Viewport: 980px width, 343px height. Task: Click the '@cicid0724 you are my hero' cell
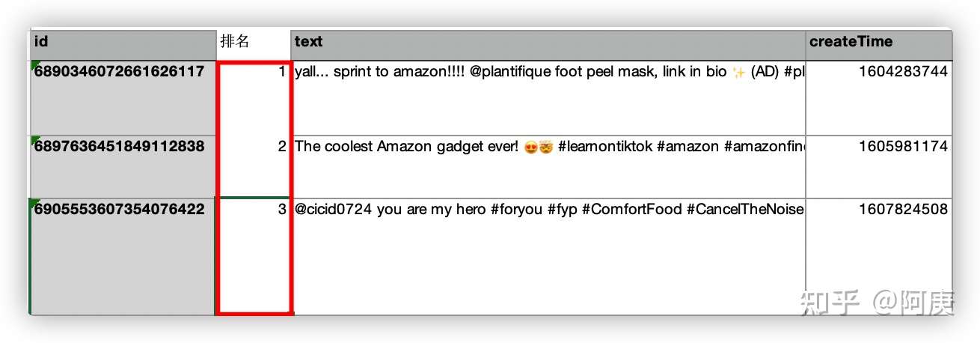[548, 256]
